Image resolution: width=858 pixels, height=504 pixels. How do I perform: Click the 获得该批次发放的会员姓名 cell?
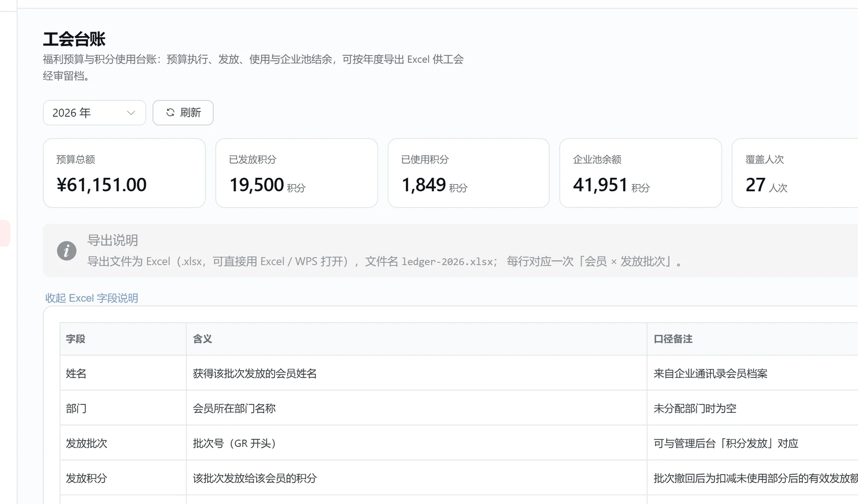[416, 373]
